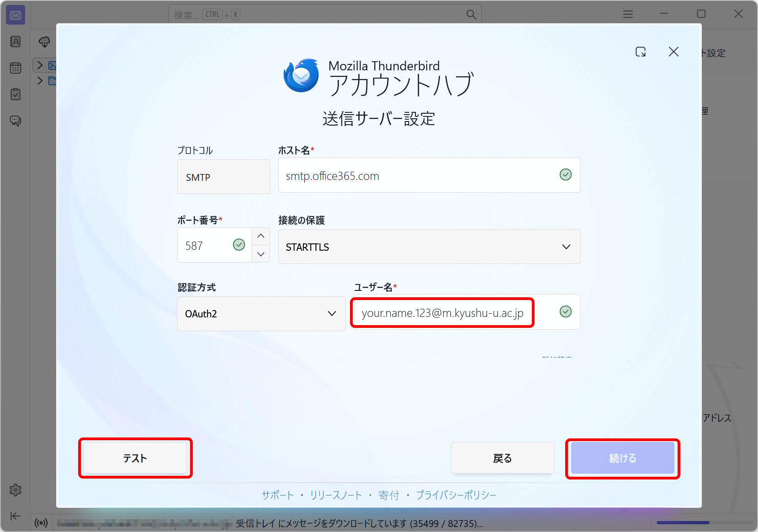Open the Settings gear icon

pos(16,490)
